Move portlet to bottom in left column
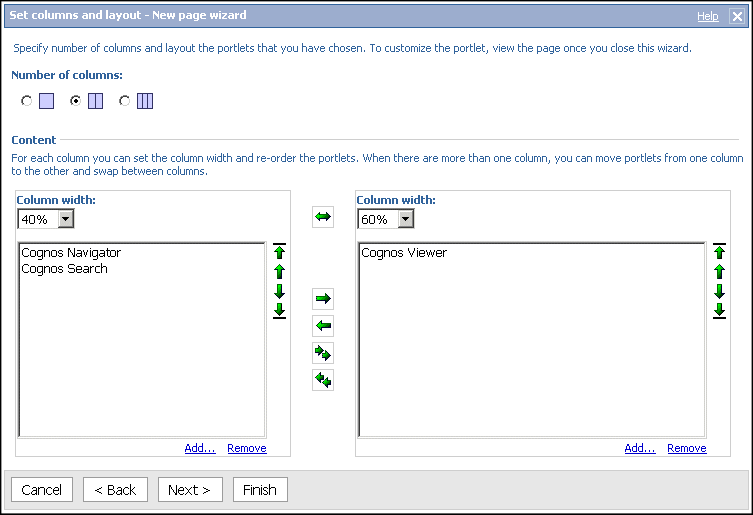 click(x=279, y=310)
